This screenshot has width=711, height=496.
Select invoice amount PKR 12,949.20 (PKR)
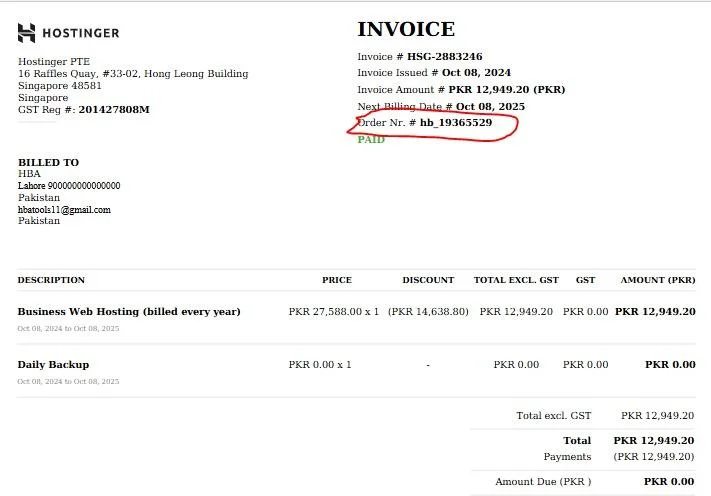[506, 89]
